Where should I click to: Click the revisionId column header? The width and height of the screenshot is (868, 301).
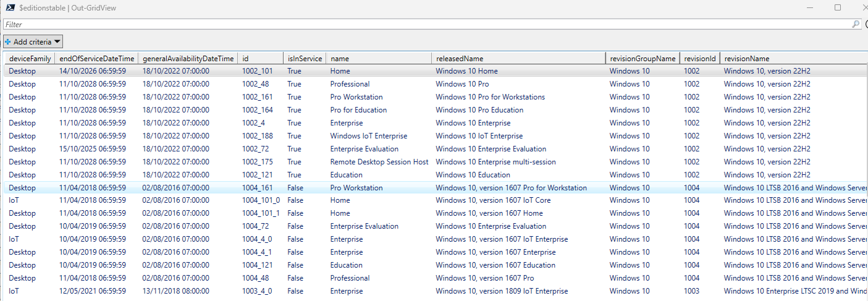coord(700,59)
